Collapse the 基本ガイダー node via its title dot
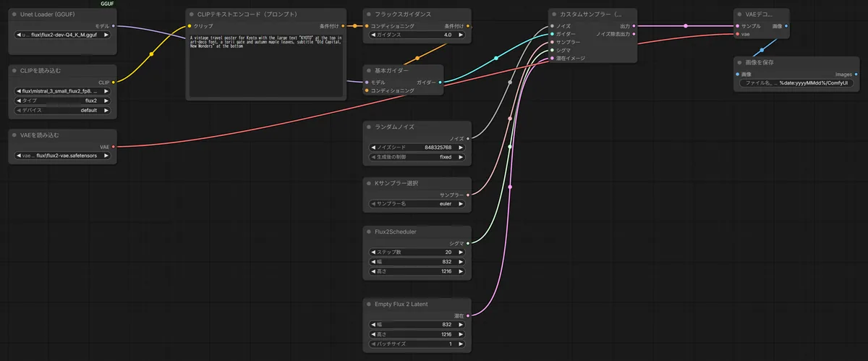Image resolution: width=868 pixels, height=361 pixels. pyautogui.click(x=370, y=71)
